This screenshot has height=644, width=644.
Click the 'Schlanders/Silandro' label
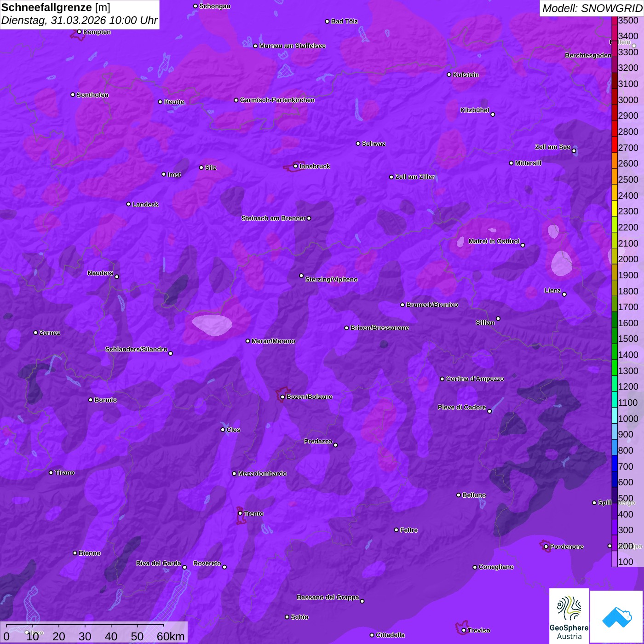tap(136, 349)
